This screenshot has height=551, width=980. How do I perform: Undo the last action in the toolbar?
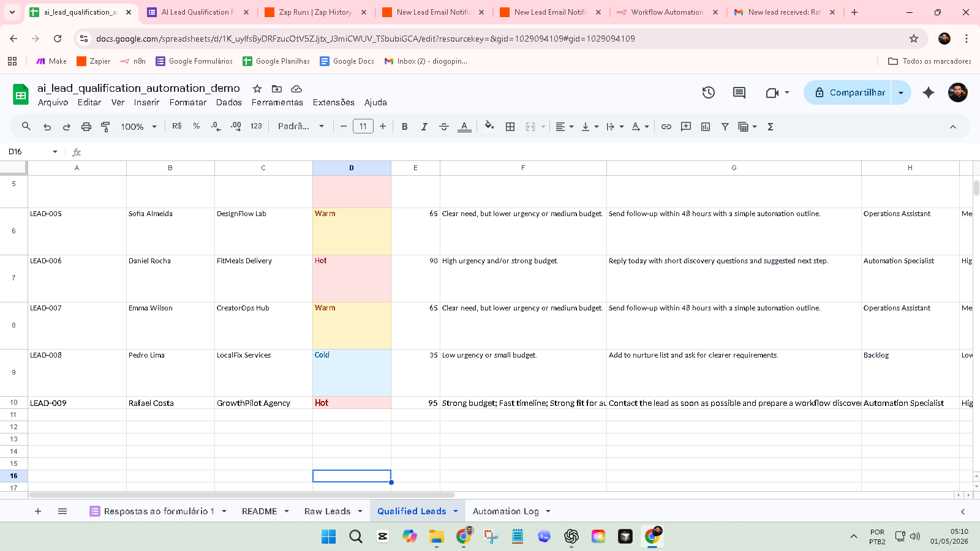tap(47, 127)
